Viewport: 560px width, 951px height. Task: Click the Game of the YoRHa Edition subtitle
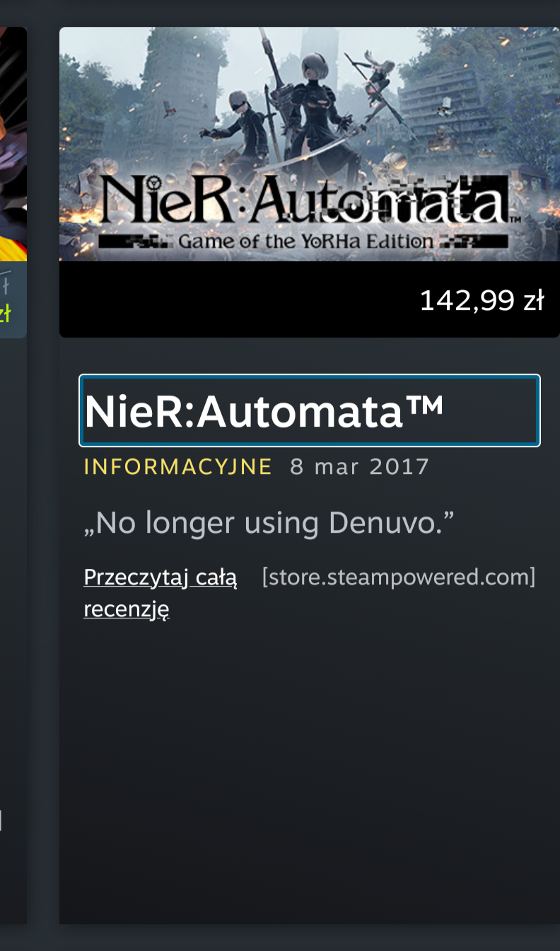(x=305, y=241)
